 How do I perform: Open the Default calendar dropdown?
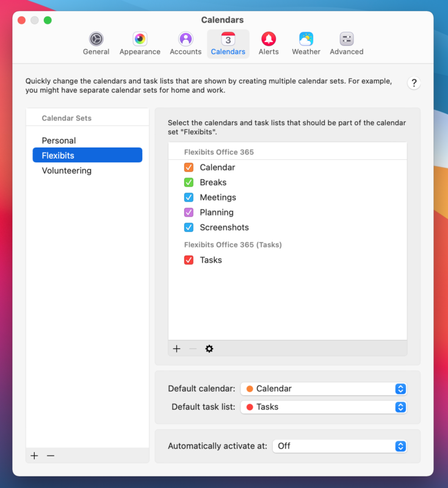click(x=323, y=389)
